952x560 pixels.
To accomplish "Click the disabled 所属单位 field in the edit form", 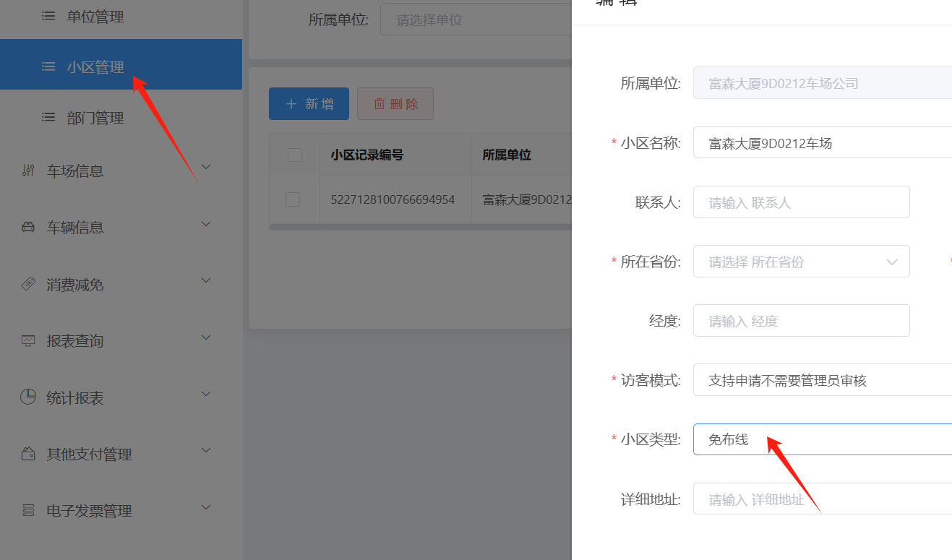I will tap(823, 82).
